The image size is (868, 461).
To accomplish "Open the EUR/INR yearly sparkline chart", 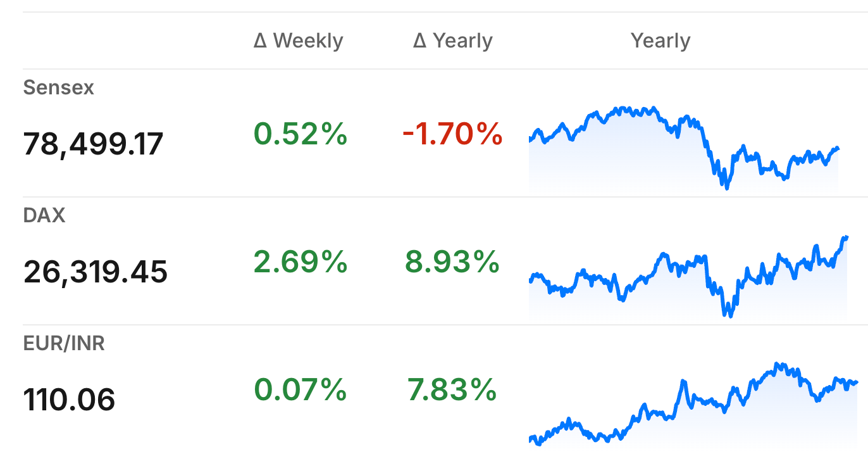I will coord(693,404).
